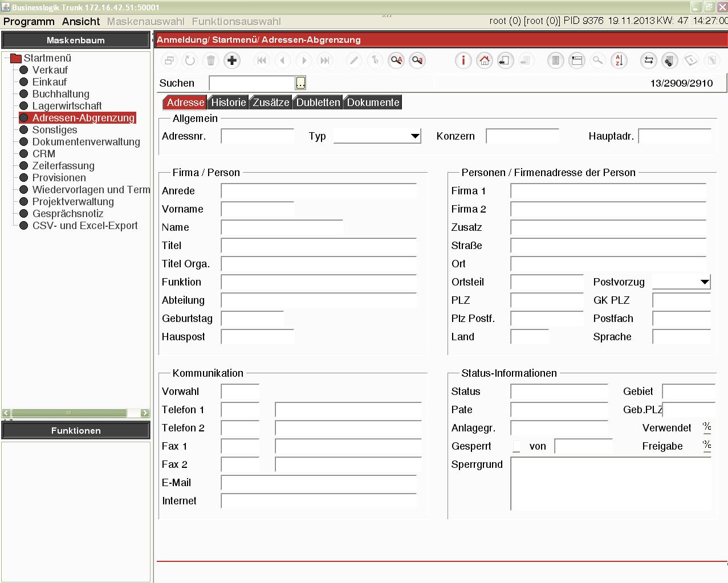Click the plus (add new record) toolbar icon
Image resolution: width=728 pixels, height=583 pixels.
[x=232, y=60]
